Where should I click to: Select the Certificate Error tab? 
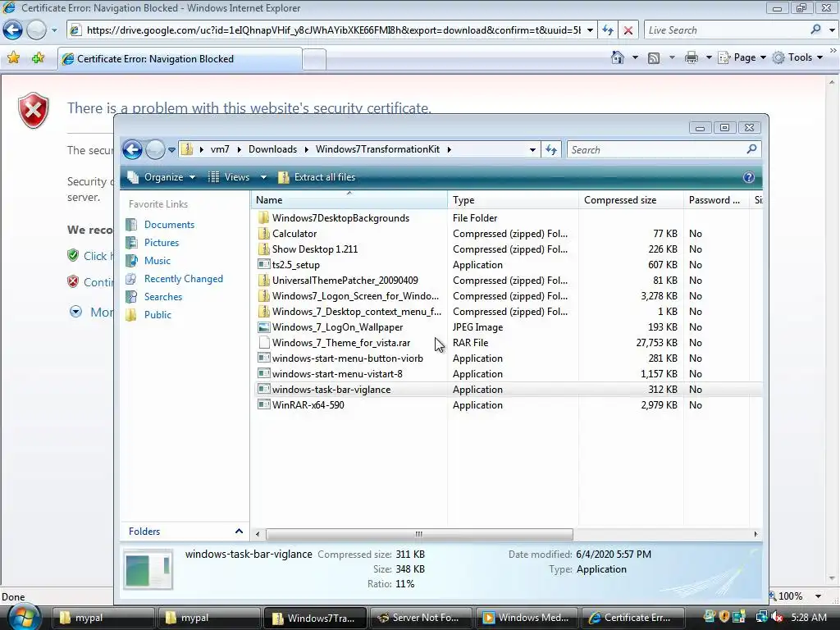180,59
